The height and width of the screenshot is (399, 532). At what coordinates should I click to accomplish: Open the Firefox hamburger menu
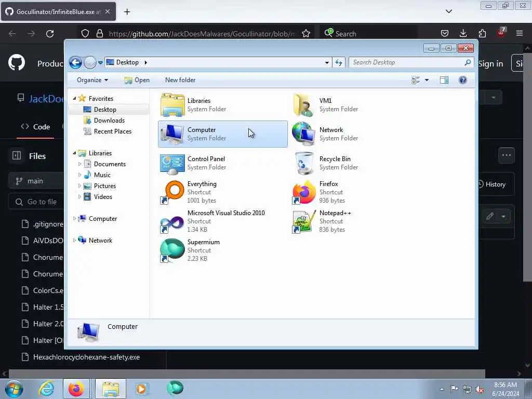520,33
